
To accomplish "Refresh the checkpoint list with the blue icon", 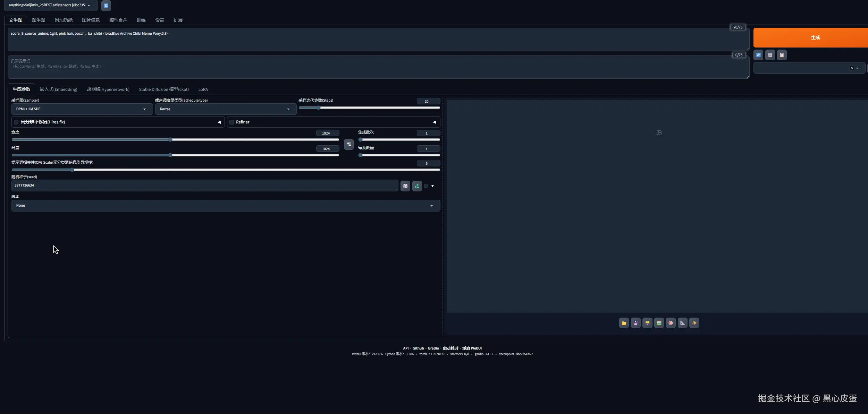I will [x=106, y=6].
